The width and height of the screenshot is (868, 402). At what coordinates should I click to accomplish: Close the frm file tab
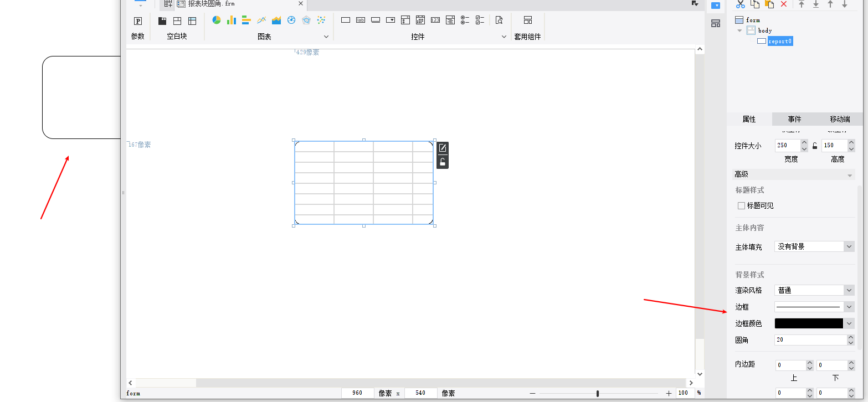[x=301, y=4]
